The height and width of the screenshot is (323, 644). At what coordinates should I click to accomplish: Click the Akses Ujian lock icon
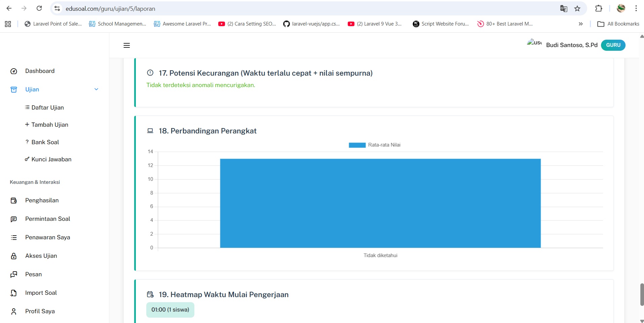click(13, 256)
